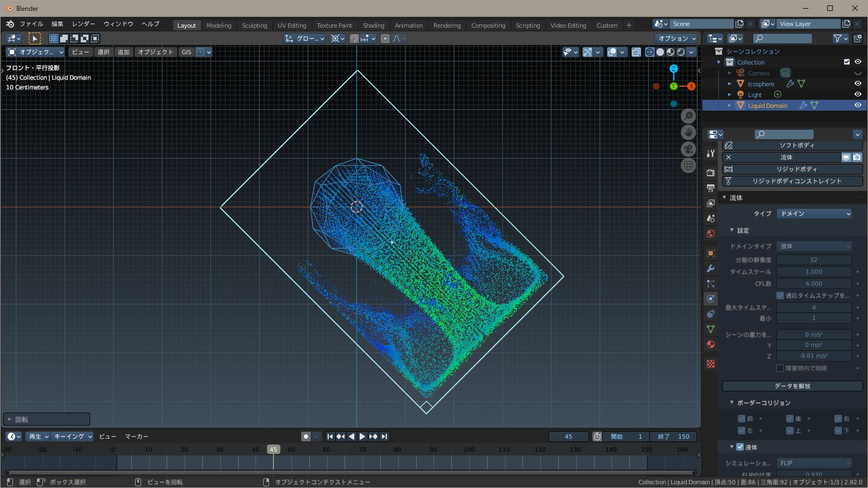Toggle the 障害物内で削除 checkbox
This screenshot has height=488, width=868.
coord(780,368)
